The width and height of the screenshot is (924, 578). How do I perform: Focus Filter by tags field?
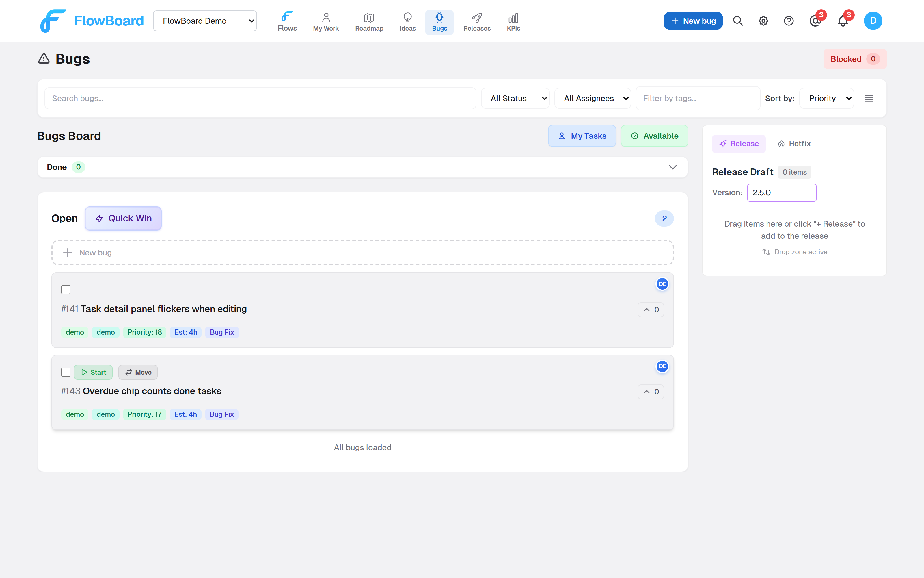coord(698,99)
